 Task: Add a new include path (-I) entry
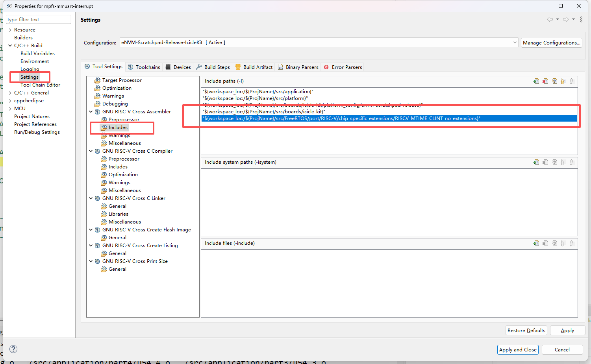[x=536, y=81]
